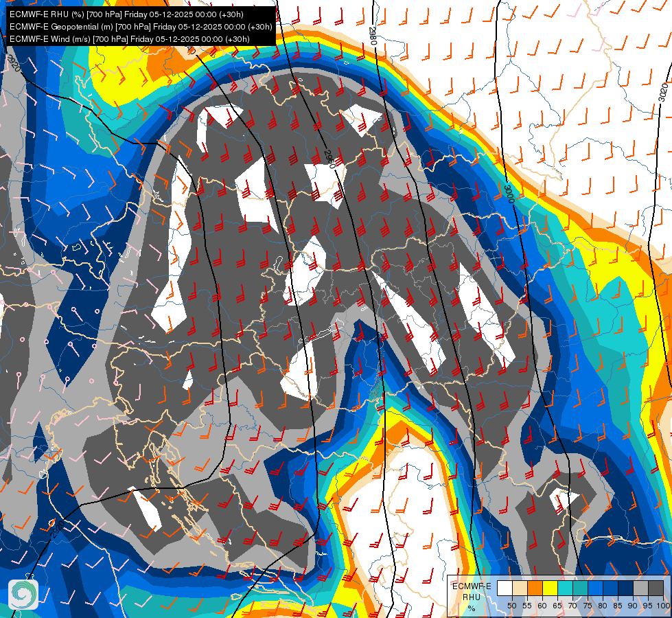Screen dimensions: 672x618
Task: Click the legend RHU label
Action: pyautogui.click(x=472, y=597)
